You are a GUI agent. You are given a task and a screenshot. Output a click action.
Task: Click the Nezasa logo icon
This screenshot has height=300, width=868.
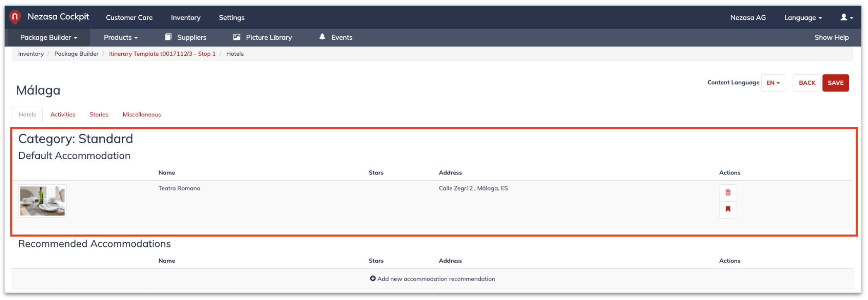coord(15,17)
